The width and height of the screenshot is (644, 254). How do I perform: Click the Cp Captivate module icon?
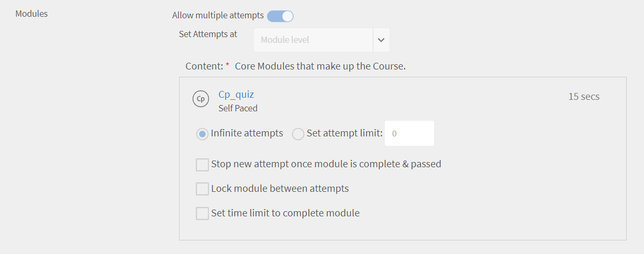pos(201,99)
